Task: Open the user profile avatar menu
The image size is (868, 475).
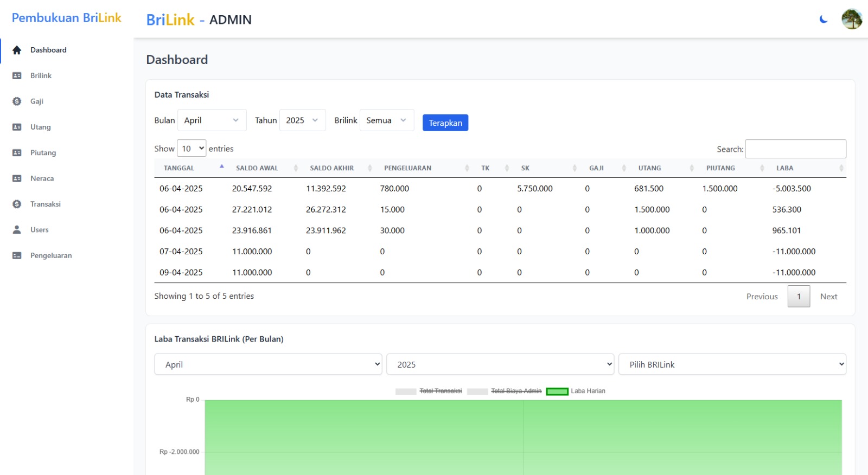Action: pyautogui.click(x=852, y=19)
